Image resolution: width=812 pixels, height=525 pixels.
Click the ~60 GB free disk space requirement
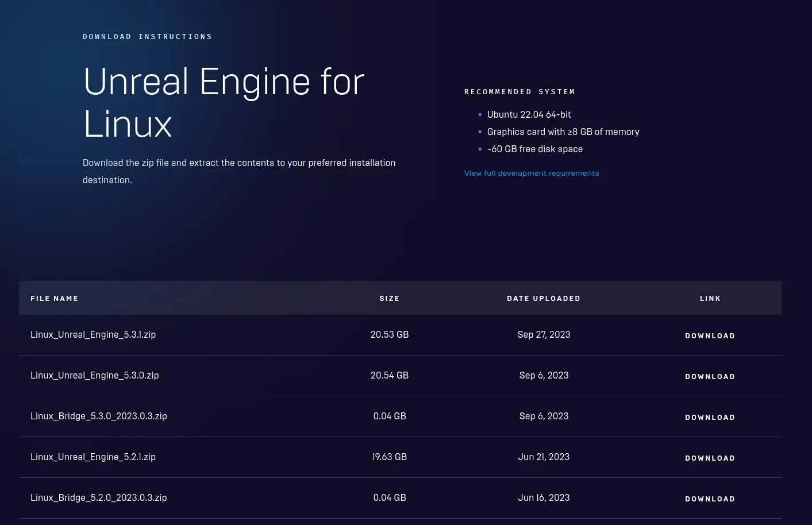(535, 149)
